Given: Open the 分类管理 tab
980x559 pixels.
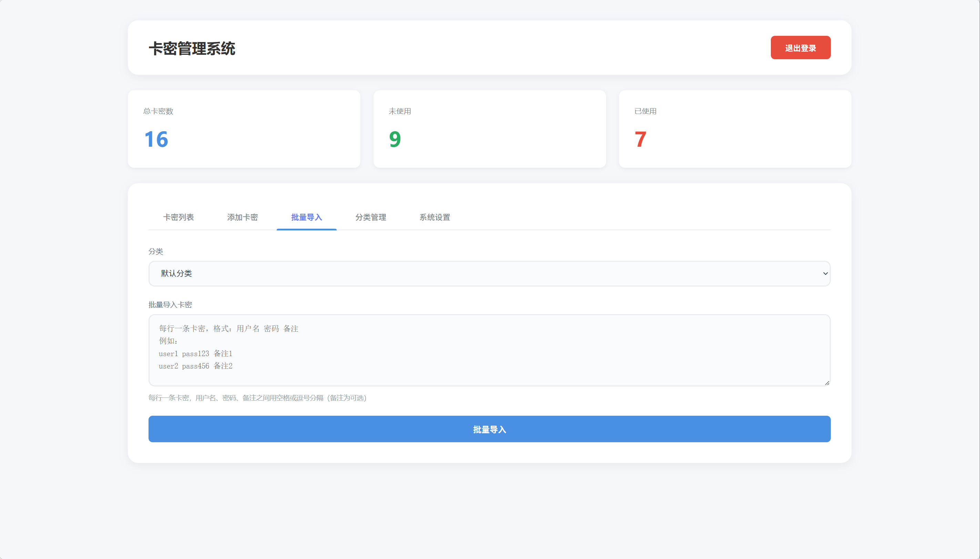Looking at the screenshot, I should point(370,217).
